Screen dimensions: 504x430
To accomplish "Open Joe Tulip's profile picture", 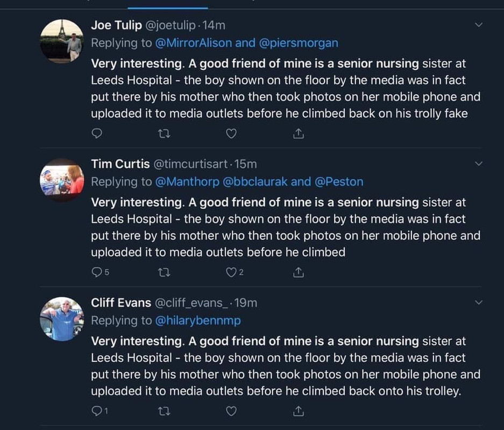I will 62,41.
